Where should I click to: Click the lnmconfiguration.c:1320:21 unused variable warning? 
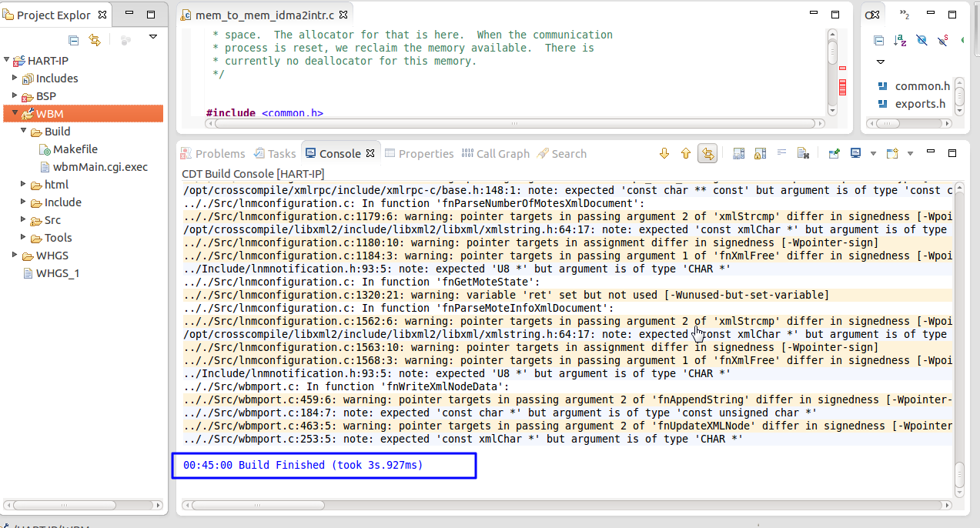507,295
